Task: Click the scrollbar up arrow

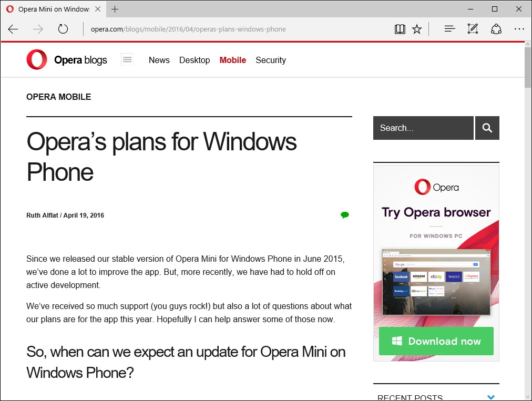Action: 528,44
